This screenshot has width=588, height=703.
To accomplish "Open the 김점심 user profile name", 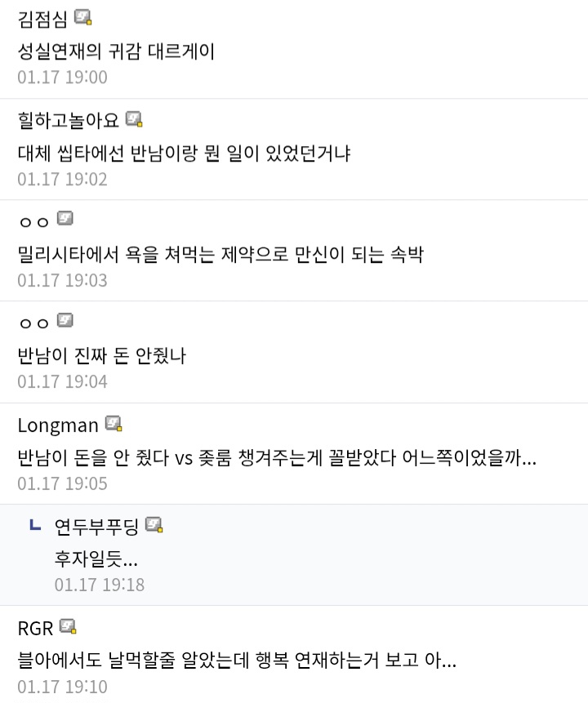I will [x=42, y=18].
